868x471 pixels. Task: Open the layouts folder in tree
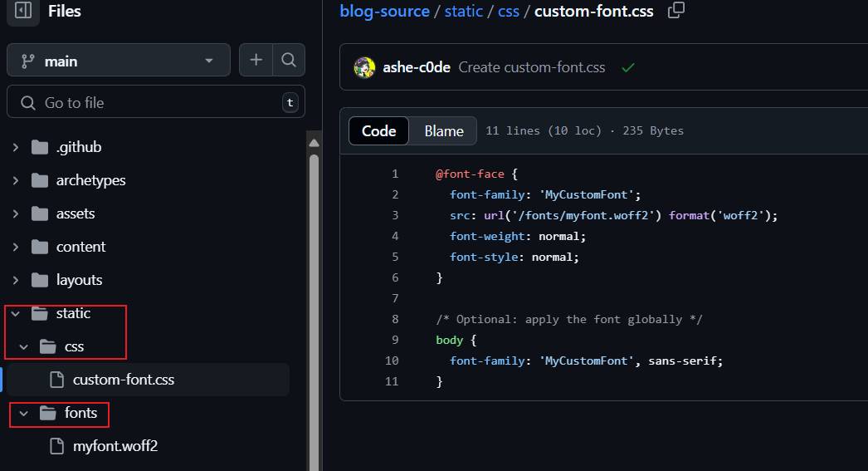click(x=79, y=280)
